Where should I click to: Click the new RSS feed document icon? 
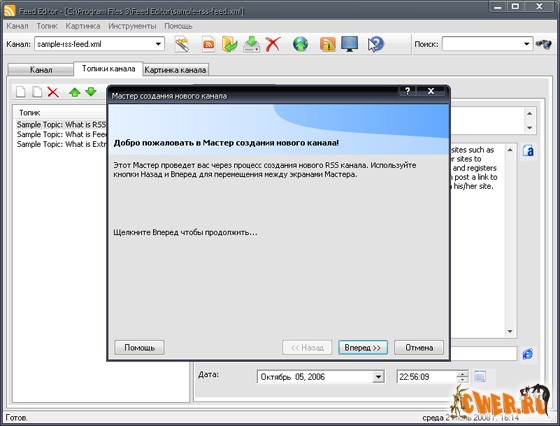coord(209,45)
